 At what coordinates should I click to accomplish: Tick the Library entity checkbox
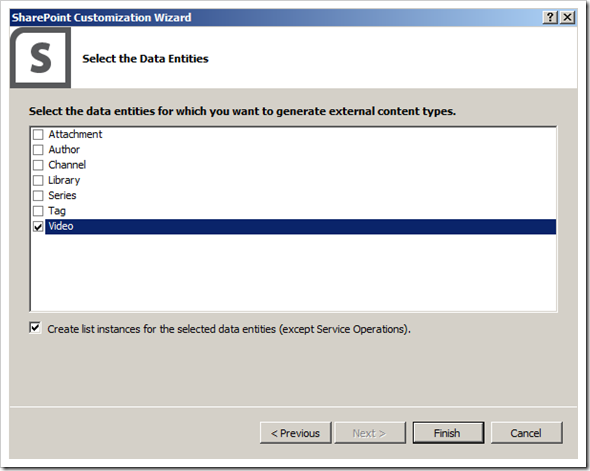coord(38,181)
